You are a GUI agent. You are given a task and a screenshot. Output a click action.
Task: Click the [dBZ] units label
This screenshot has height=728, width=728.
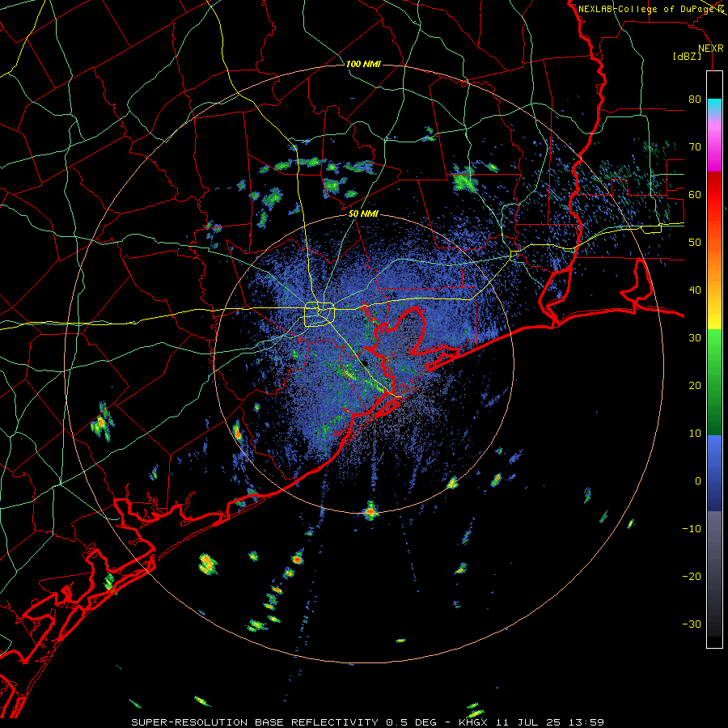[x=687, y=57]
